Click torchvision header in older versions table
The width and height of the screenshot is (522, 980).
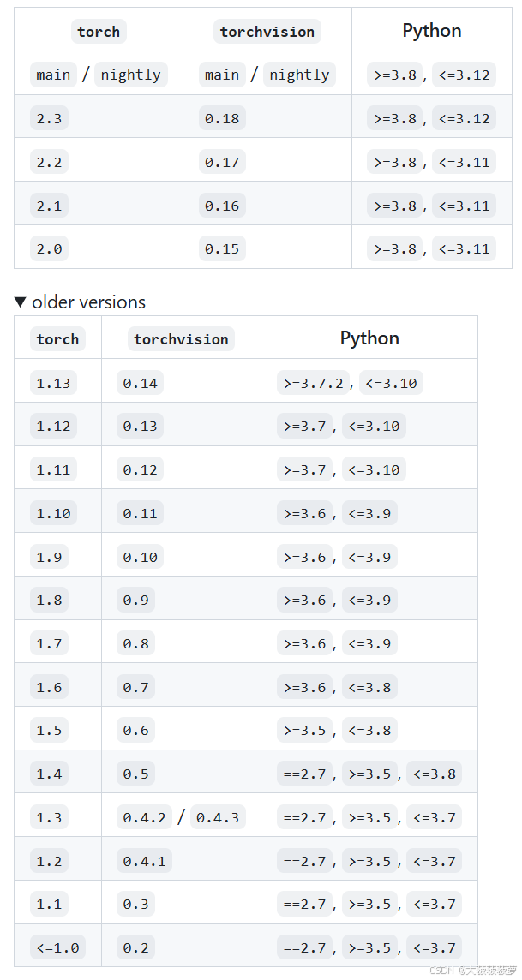coord(181,339)
